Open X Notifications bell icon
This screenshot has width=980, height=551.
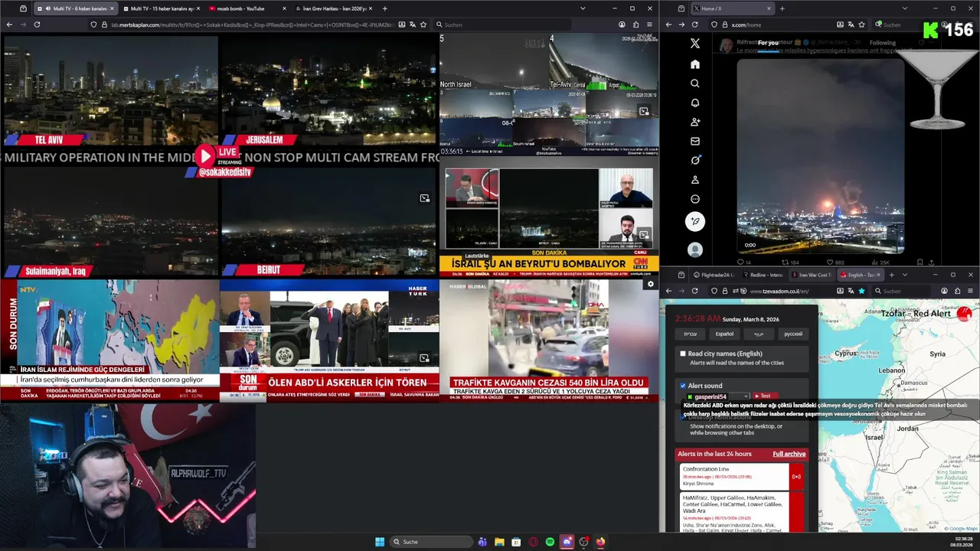695,103
